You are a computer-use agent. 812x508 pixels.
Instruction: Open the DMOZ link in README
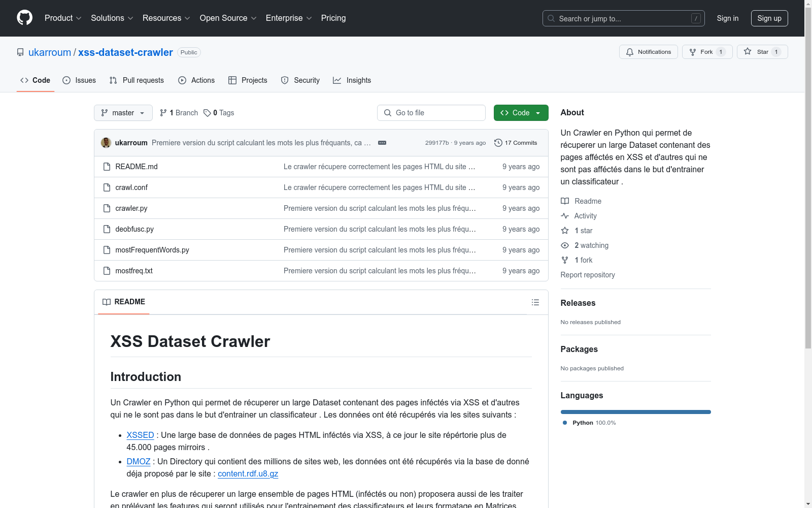139,461
